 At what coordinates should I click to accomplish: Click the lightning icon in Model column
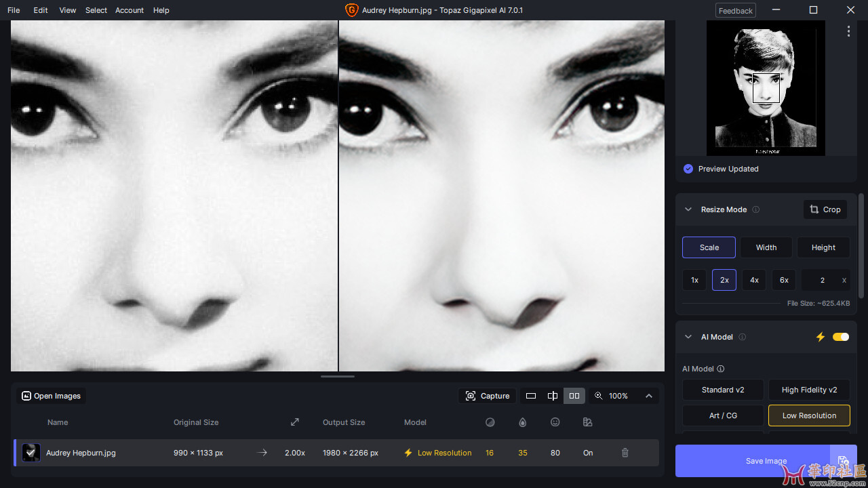408,453
